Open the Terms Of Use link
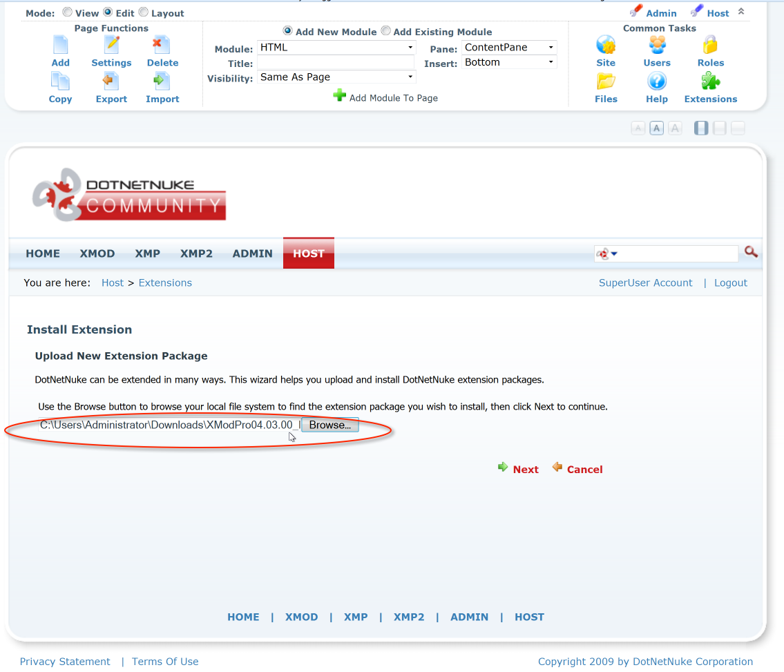This screenshot has height=672, width=784. [165, 662]
